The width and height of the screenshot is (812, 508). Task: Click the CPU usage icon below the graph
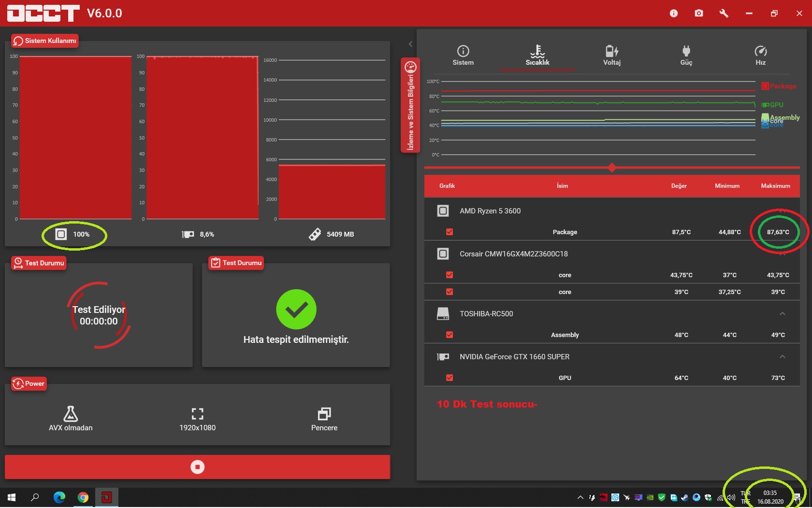(61, 234)
